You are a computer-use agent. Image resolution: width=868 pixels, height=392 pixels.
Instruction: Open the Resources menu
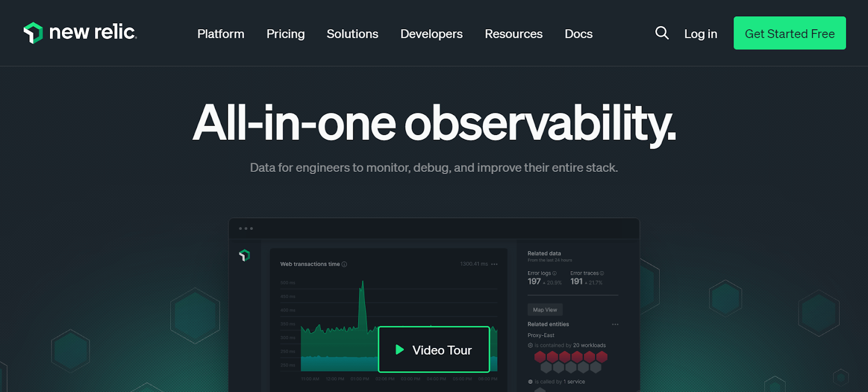514,34
